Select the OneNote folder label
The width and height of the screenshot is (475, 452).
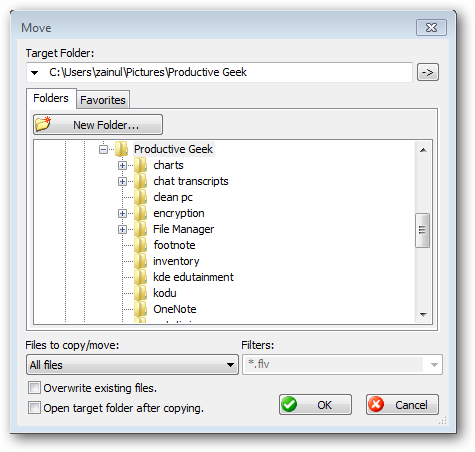[175, 309]
